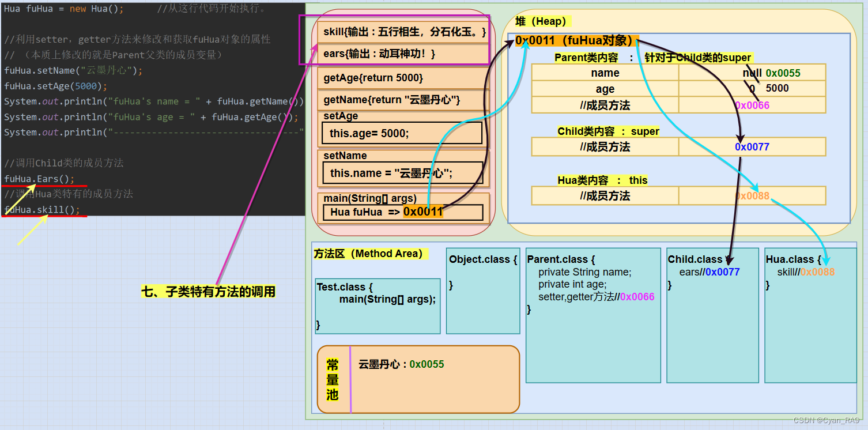Select the 'Child类内容 : super' heading
The image size is (868, 430).
click(x=608, y=131)
